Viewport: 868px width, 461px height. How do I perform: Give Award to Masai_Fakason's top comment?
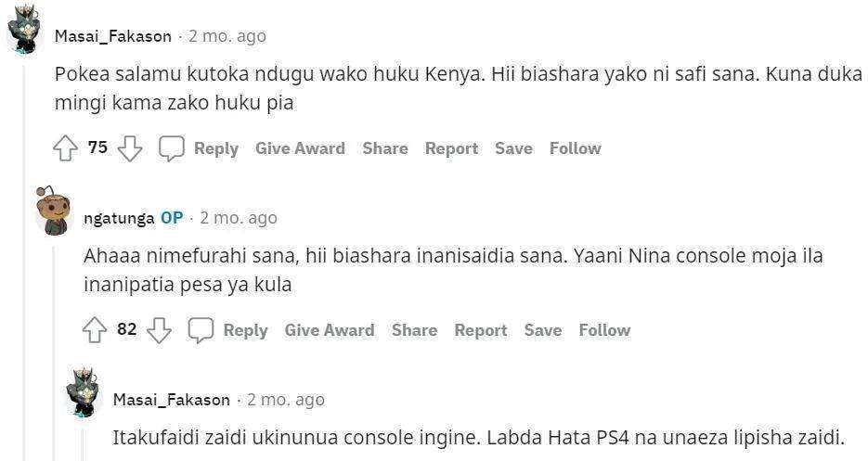click(300, 148)
